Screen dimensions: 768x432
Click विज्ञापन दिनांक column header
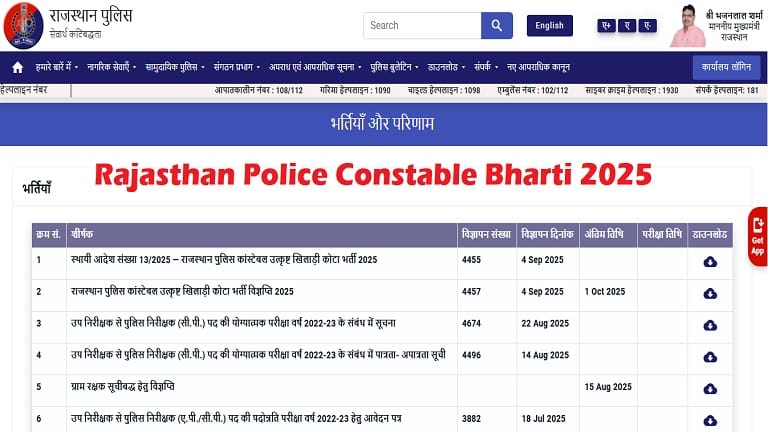coord(547,235)
